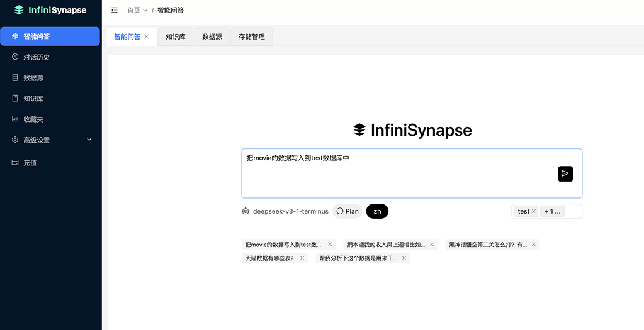644x330 pixels.
Task: Open 知识库 in the sidebar
Action: coord(50,99)
